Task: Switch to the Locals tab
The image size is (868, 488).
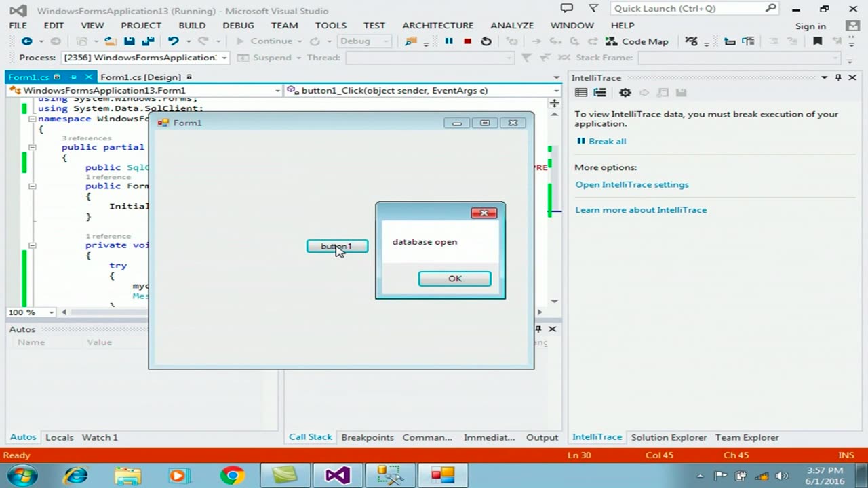Action: (x=59, y=437)
